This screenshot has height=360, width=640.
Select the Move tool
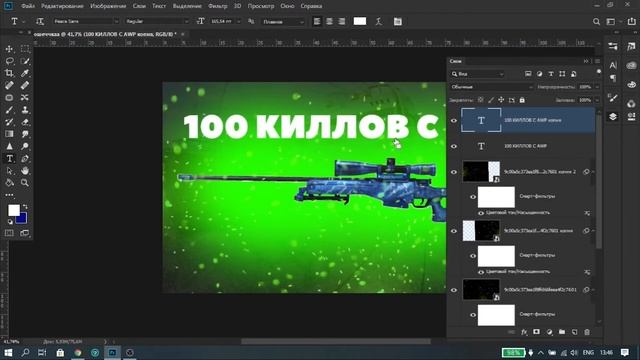(9, 49)
